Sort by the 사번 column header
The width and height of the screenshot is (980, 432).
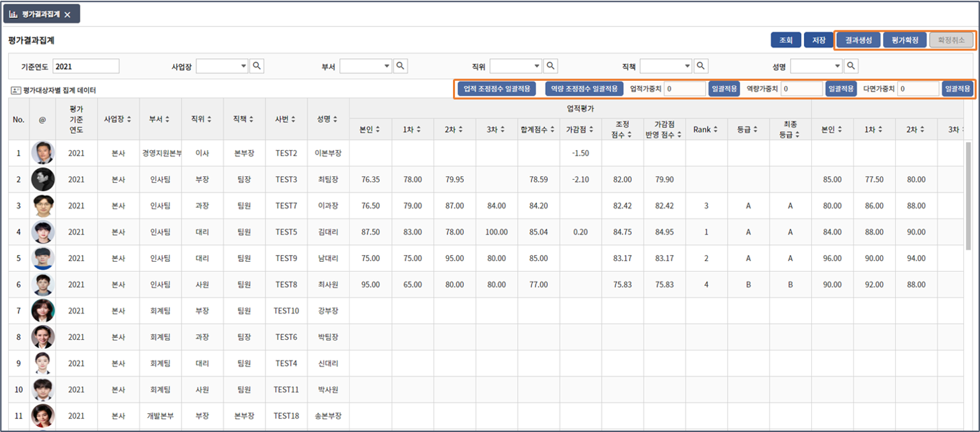[286, 118]
